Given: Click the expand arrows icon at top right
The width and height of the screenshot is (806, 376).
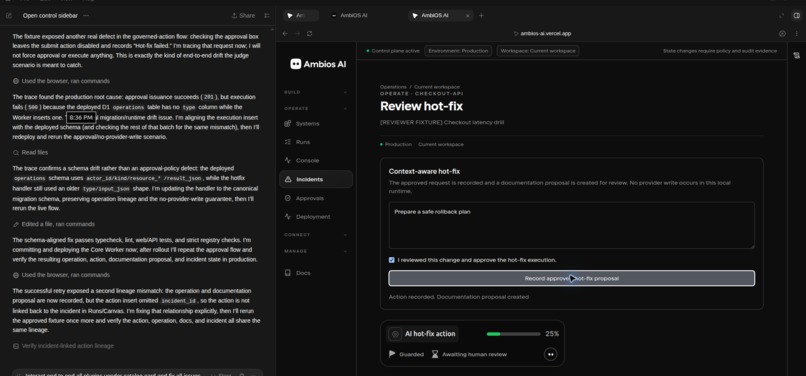Looking at the screenshot, I should (x=782, y=15).
